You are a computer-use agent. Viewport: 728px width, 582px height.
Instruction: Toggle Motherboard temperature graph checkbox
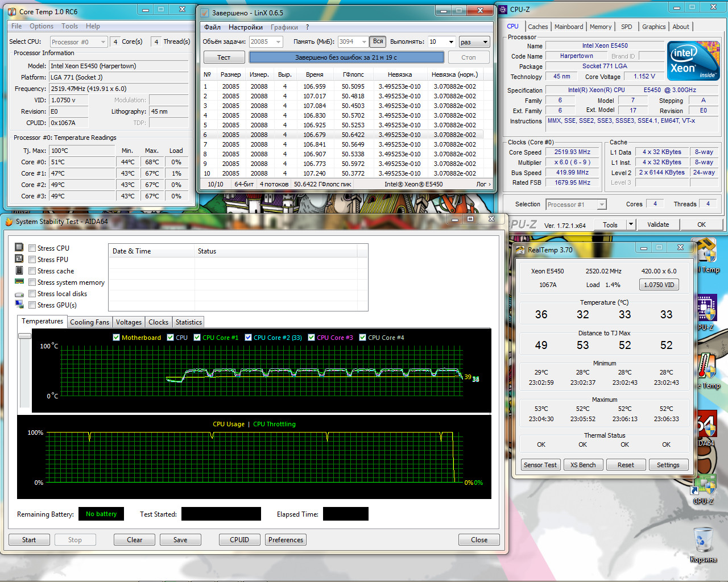tap(116, 338)
